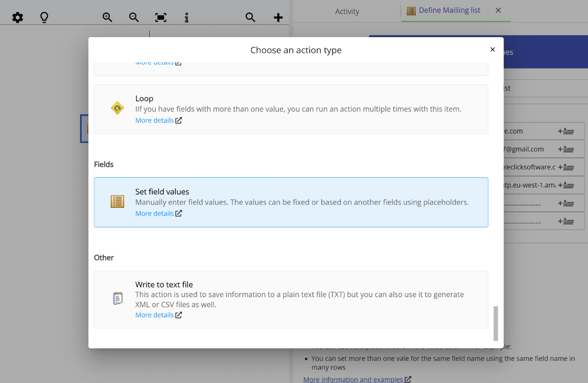Open More details under Loop
The height and width of the screenshot is (383, 588).
(x=155, y=120)
